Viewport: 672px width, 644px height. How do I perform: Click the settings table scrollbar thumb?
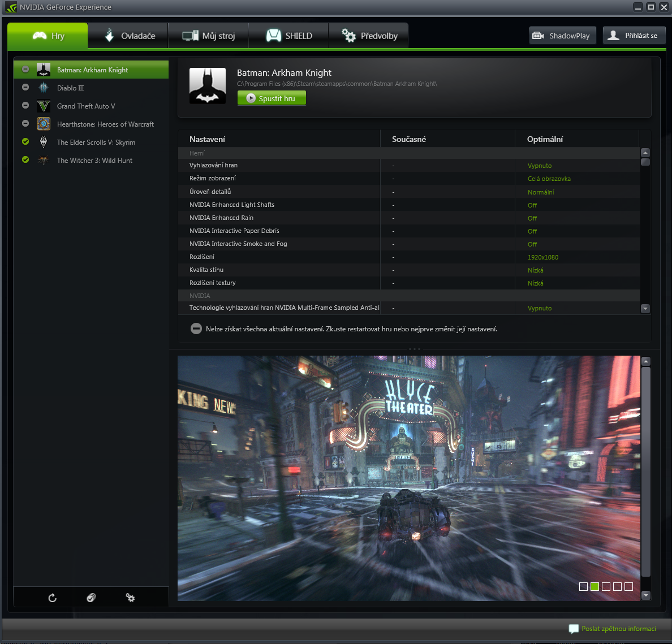(645, 162)
